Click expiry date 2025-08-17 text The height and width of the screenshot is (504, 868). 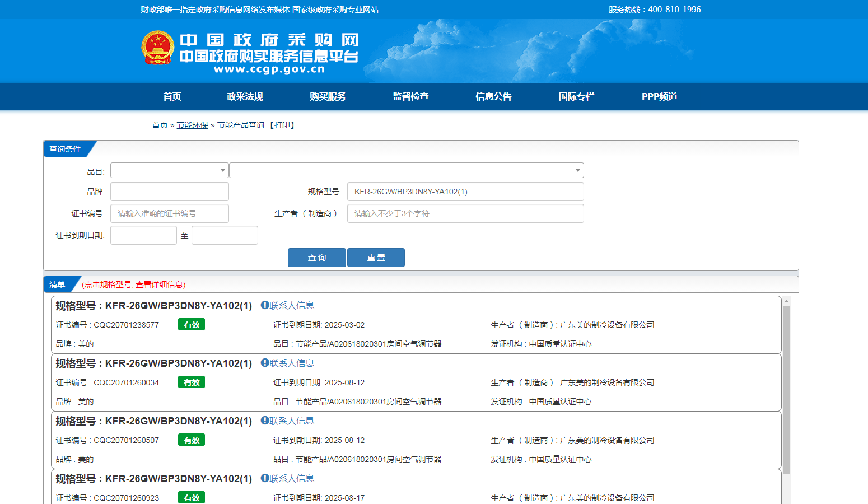pyautogui.click(x=344, y=498)
